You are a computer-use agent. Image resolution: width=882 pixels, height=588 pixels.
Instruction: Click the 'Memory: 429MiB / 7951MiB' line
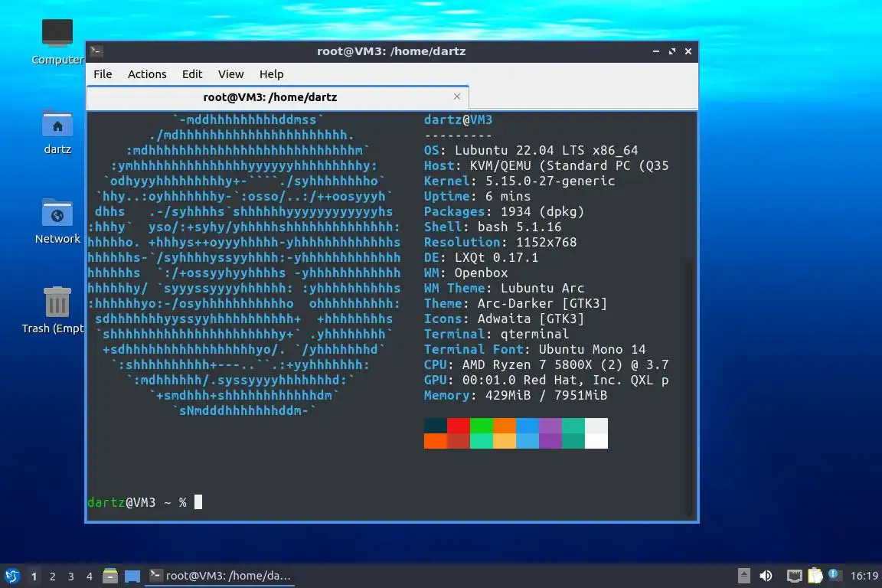(x=516, y=395)
